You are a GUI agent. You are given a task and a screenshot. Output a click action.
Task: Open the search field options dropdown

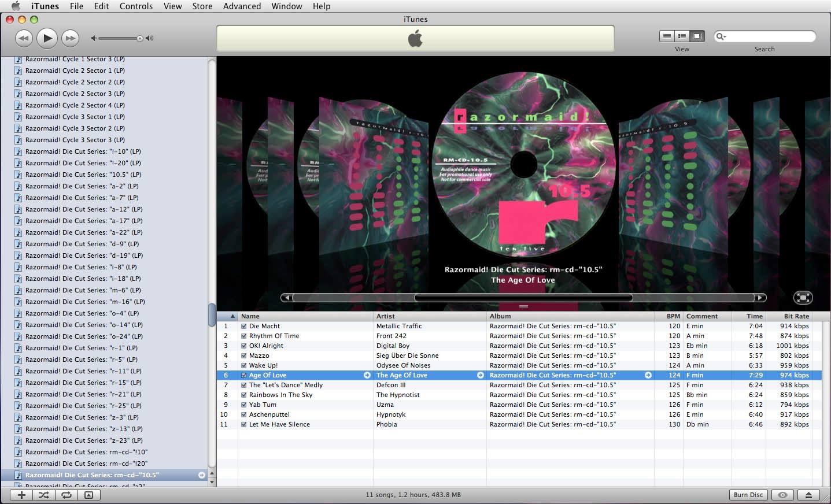721,36
